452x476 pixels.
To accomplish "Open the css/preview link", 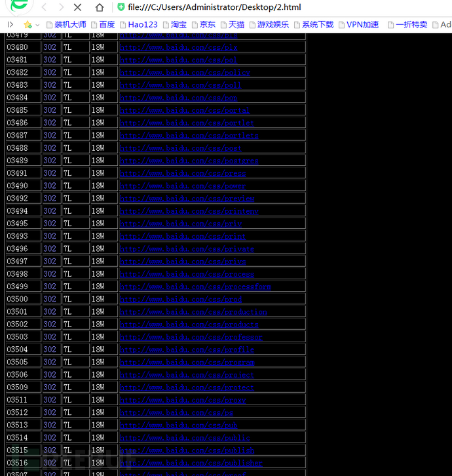I will tap(187, 199).
